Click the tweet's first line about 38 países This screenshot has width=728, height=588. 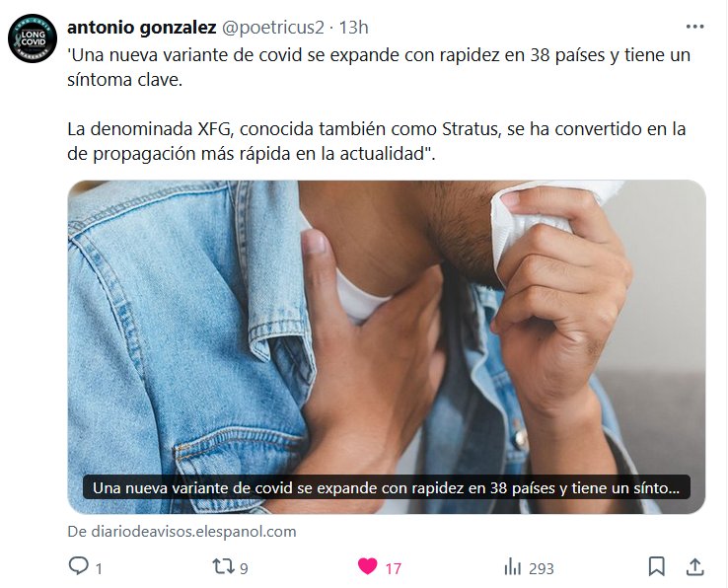tap(379, 55)
